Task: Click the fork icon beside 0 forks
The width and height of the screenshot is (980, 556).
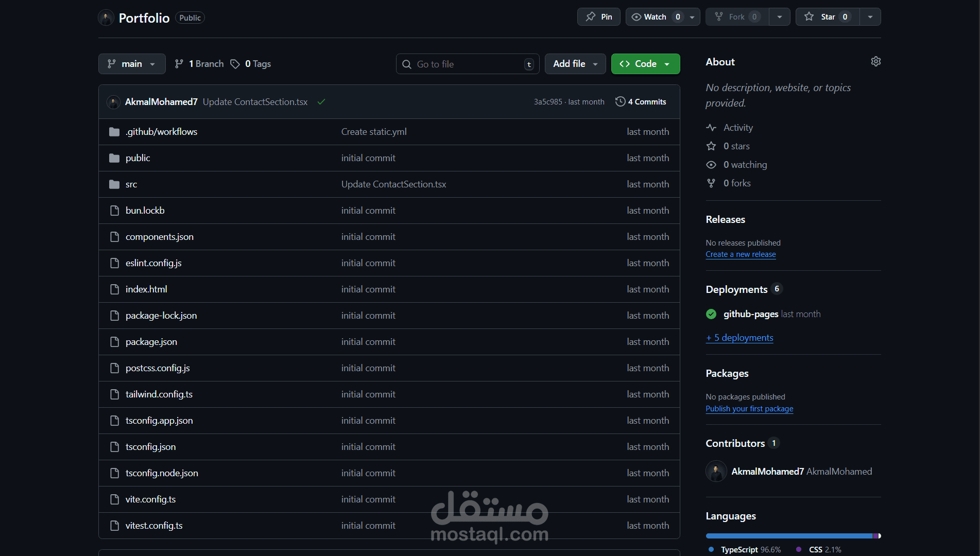Action: pyautogui.click(x=711, y=183)
